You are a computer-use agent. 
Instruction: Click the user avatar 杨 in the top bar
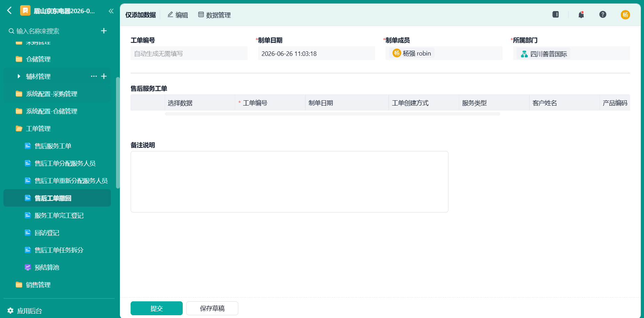625,15
